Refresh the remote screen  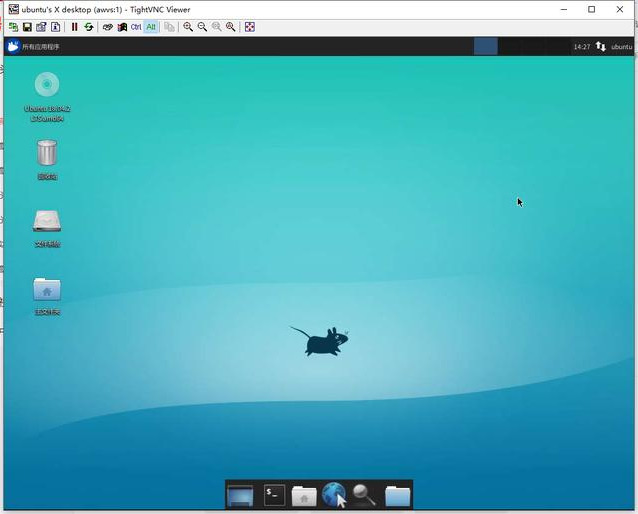pos(89,27)
